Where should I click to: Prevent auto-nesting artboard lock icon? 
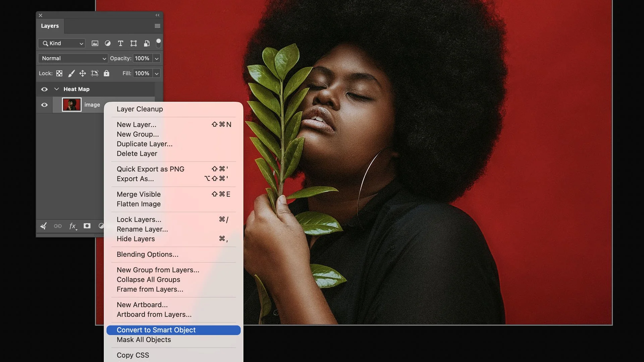point(95,73)
